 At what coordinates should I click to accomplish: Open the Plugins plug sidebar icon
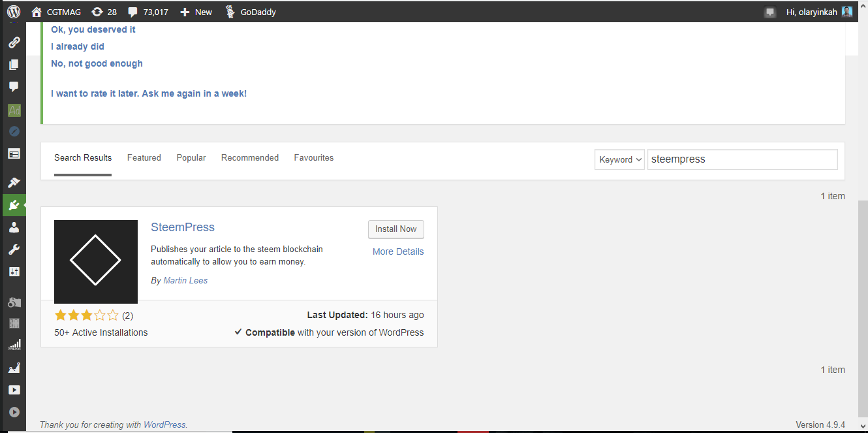coord(14,205)
